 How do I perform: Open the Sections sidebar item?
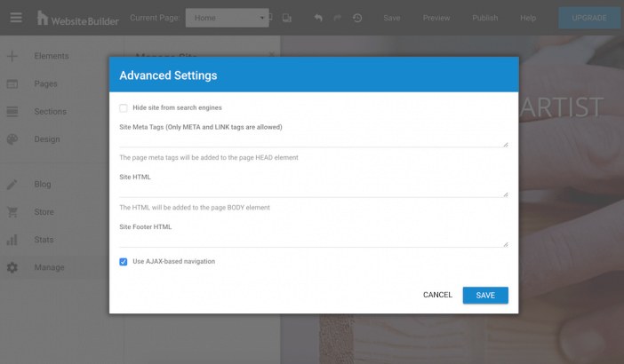pyautogui.click(x=50, y=112)
